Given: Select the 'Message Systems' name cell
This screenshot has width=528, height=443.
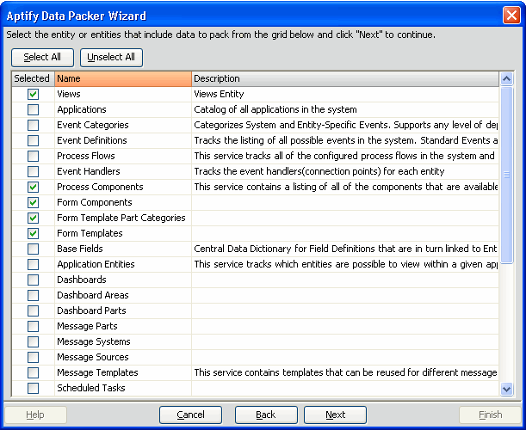Looking at the screenshot, I should [x=123, y=342].
